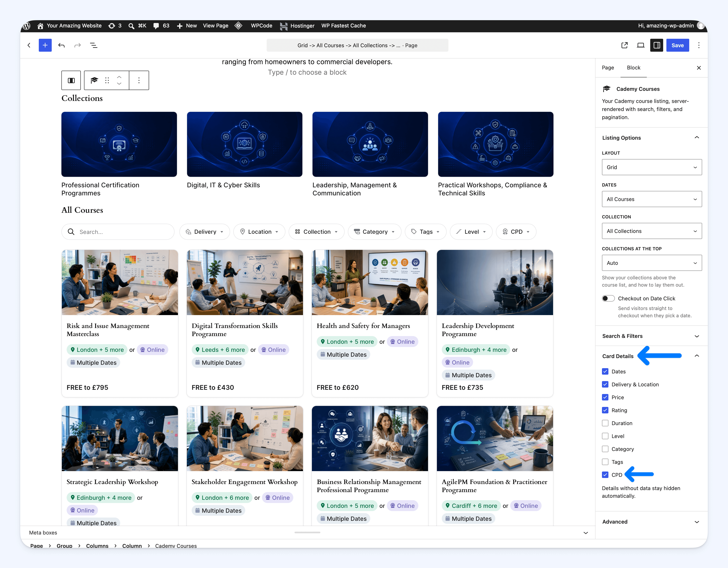
Task: Toggle the settings sidebar panel
Action: pyautogui.click(x=657, y=45)
